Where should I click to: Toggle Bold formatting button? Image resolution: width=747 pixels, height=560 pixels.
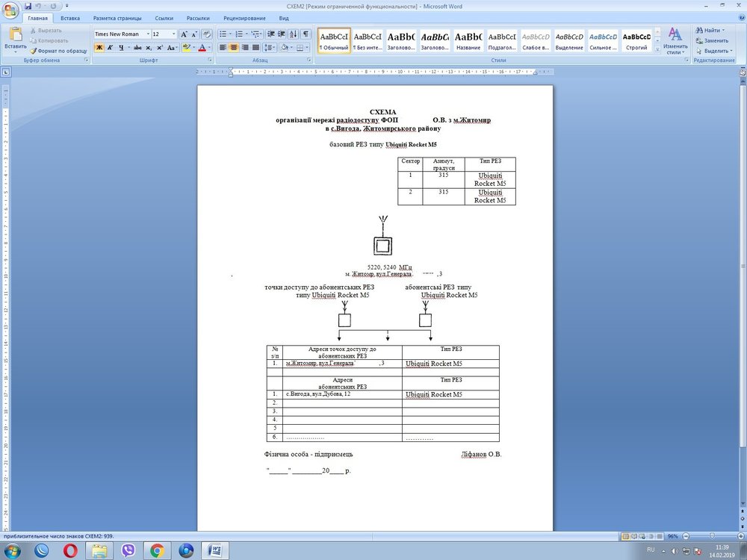pos(99,48)
